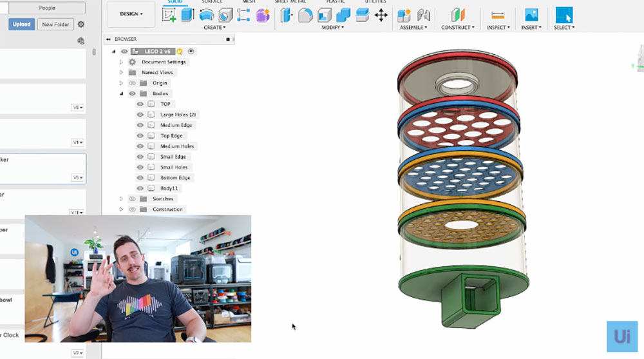644x359 pixels.
Task: Click the Create Sketch tool icon
Action: point(170,15)
